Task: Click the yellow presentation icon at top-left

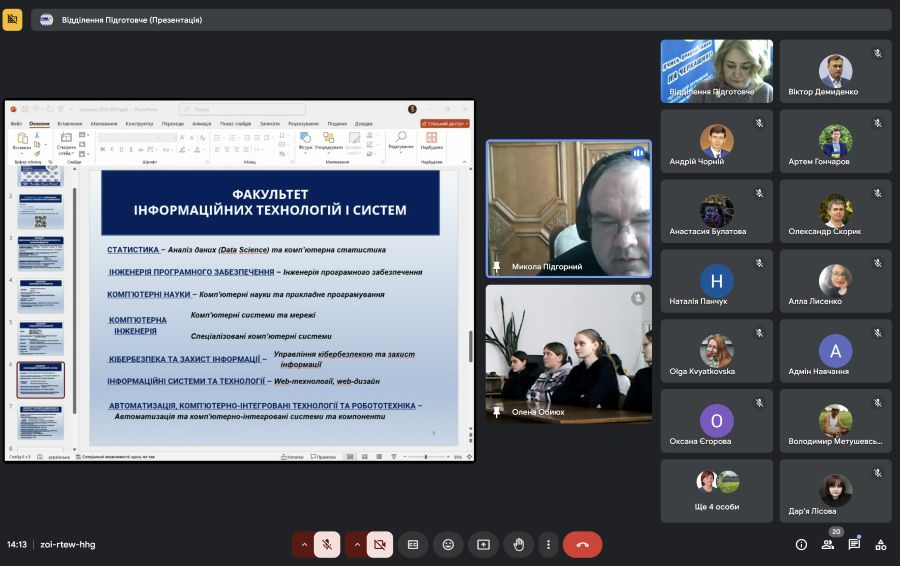Action: [x=12, y=19]
